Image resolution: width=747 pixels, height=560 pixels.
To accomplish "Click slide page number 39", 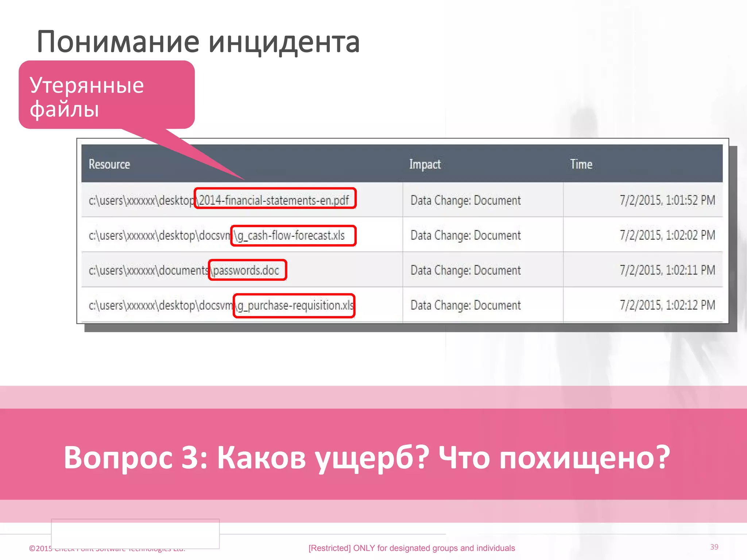I will pyautogui.click(x=714, y=547).
